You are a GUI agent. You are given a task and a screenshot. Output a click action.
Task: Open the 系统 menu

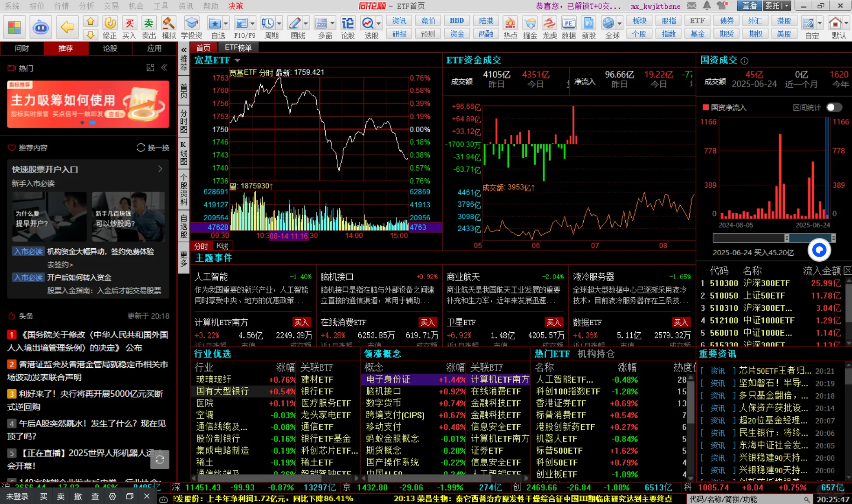(12, 6)
